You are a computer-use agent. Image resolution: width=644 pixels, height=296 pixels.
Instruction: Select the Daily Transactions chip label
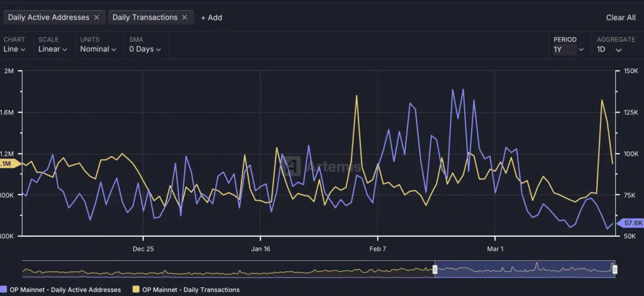point(145,17)
